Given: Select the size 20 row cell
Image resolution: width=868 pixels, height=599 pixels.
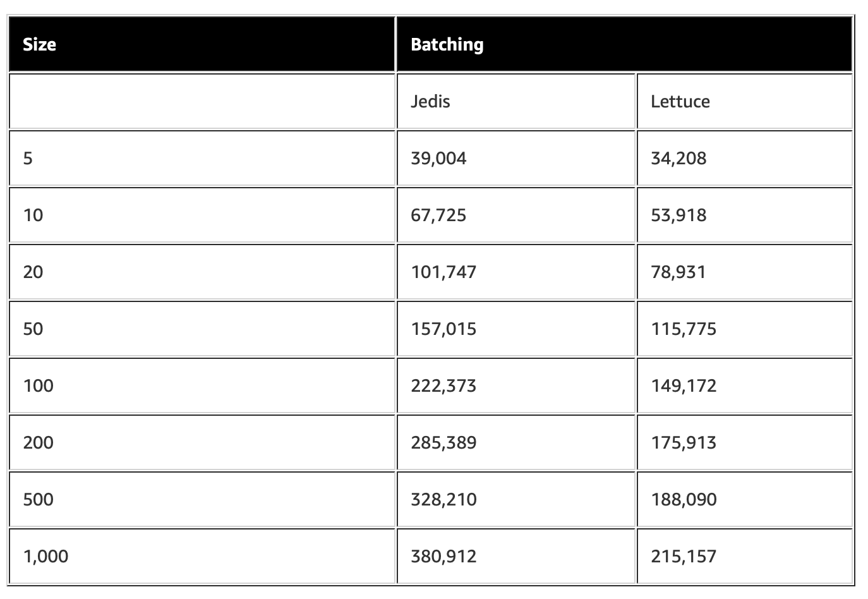Looking at the screenshot, I should 202,272.
